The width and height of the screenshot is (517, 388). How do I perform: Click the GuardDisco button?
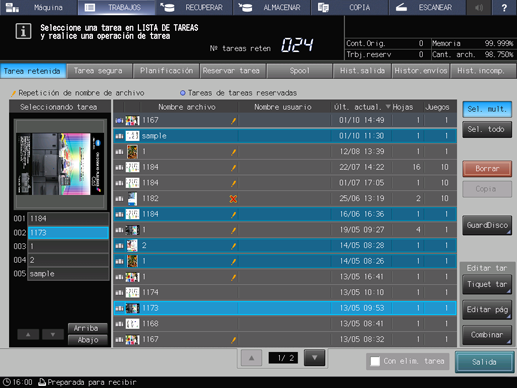pos(487,225)
